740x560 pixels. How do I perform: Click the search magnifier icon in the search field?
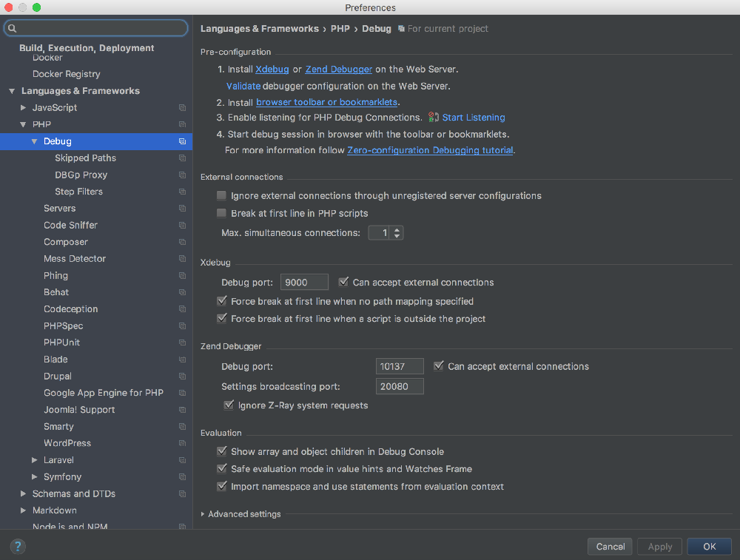[13, 28]
